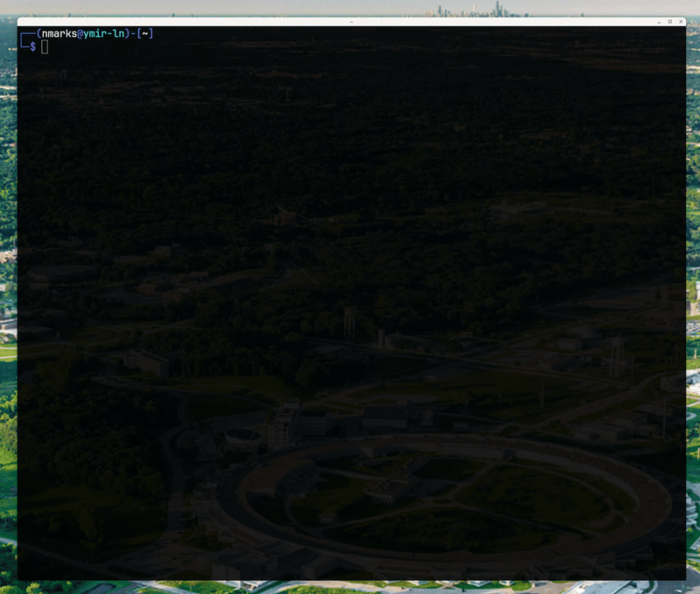Click the desktop wallpaper below the terminal
The image size is (700, 594).
pyautogui.click(x=350, y=587)
